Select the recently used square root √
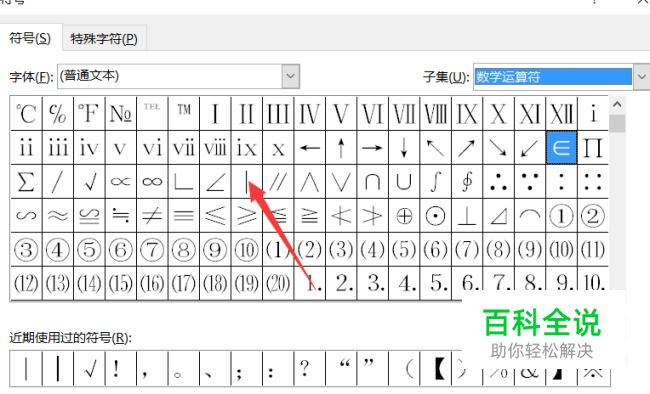650x394 pixels. point(89,369)
